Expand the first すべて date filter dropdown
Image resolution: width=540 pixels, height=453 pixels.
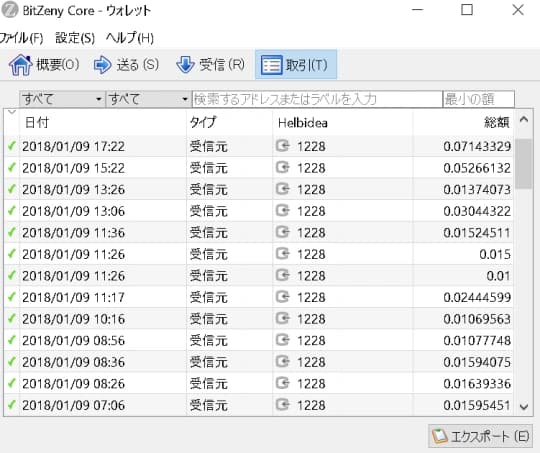click(62, 99)
